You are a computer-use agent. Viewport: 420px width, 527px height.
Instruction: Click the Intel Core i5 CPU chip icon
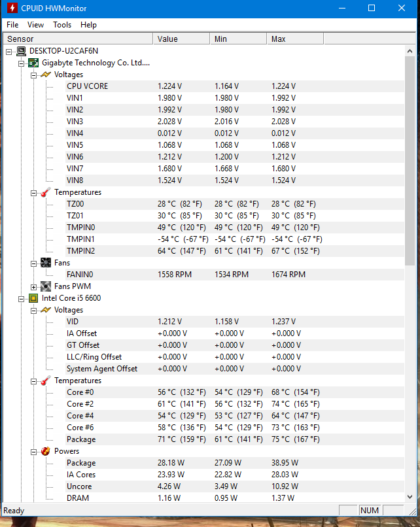click(x=33, y=298)
